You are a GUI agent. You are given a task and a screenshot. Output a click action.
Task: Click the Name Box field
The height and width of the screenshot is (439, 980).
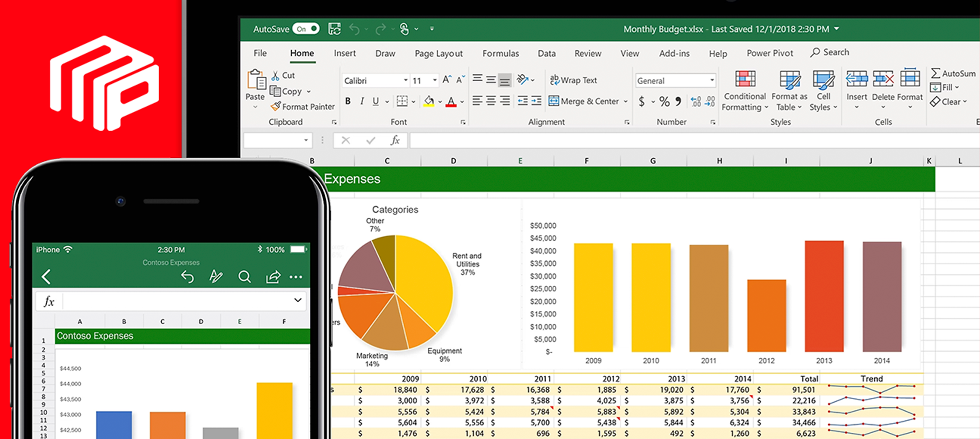[278, 141]
